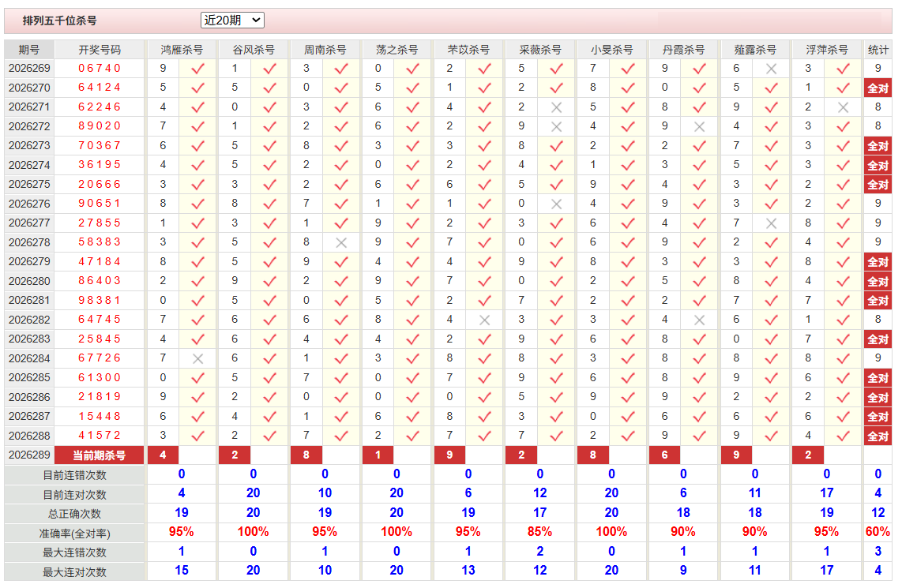Click the X mark in row 2026269
This screenshot has width=902, height=588.
[x=772, y=69]
